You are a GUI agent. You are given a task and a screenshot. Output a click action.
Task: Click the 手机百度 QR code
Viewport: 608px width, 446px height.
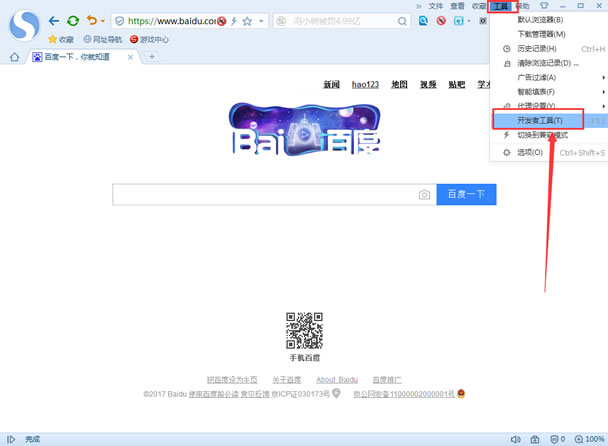tap(304, 330)
